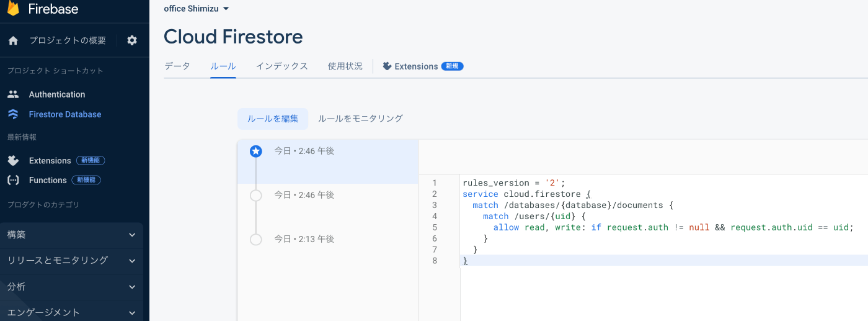Click line number 1 in editor gutter

435,183
